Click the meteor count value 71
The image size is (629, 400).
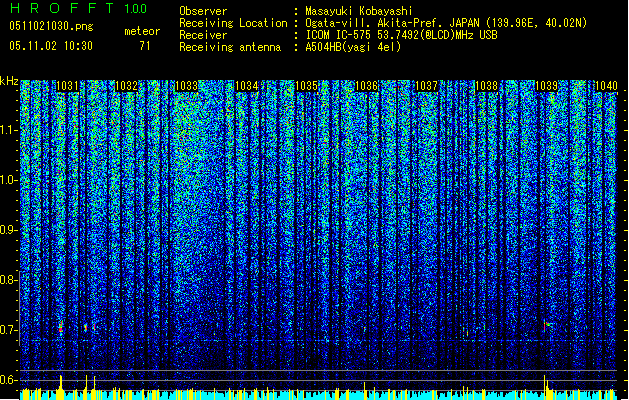tap(145, 46)
